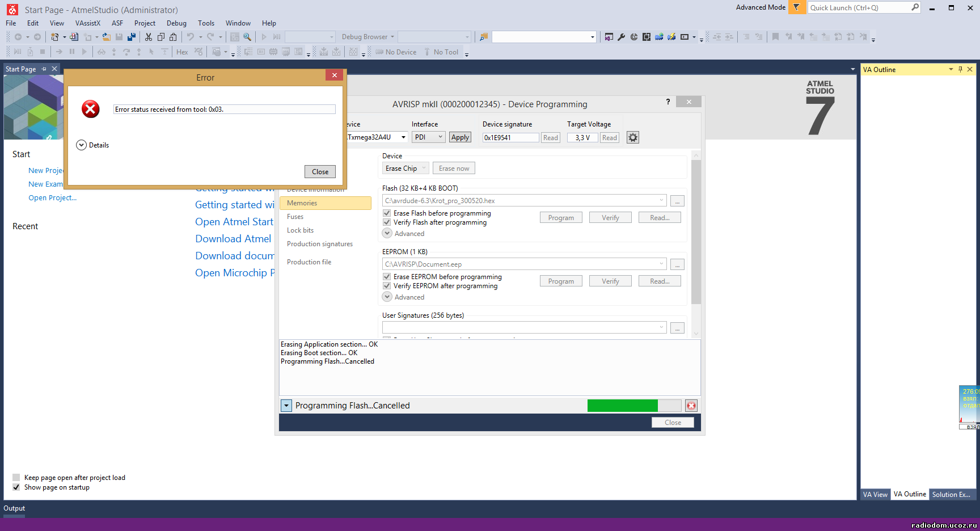This screenshot has width=980, height=531.
Task: Expand Advanced options under EEPROM
Action: 387,297
